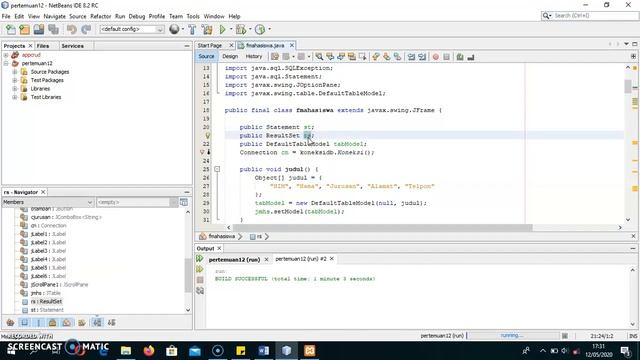
Task: Expand the Test Packages node
Action: 15,80
